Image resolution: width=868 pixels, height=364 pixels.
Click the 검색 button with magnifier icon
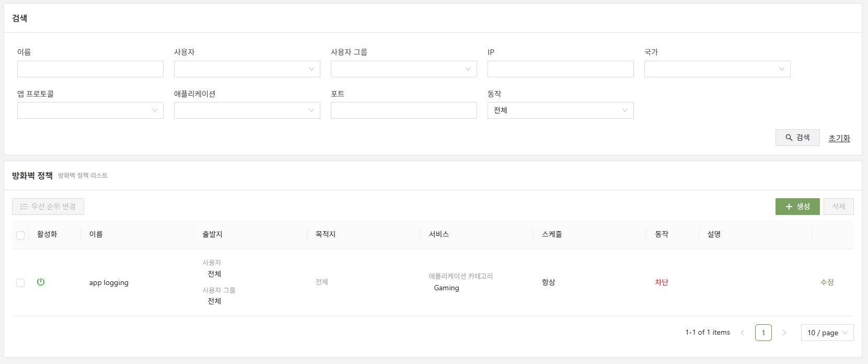tap(797, 138)
